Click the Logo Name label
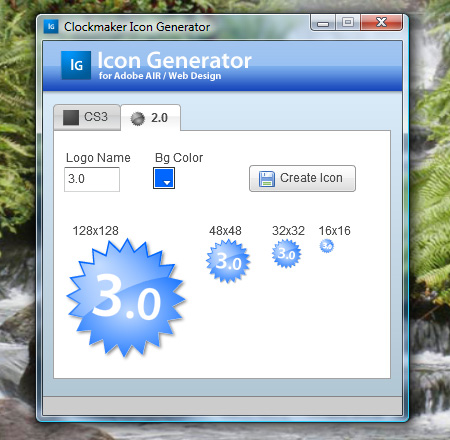This screenshot has height=440, width=450. (98, 158)
